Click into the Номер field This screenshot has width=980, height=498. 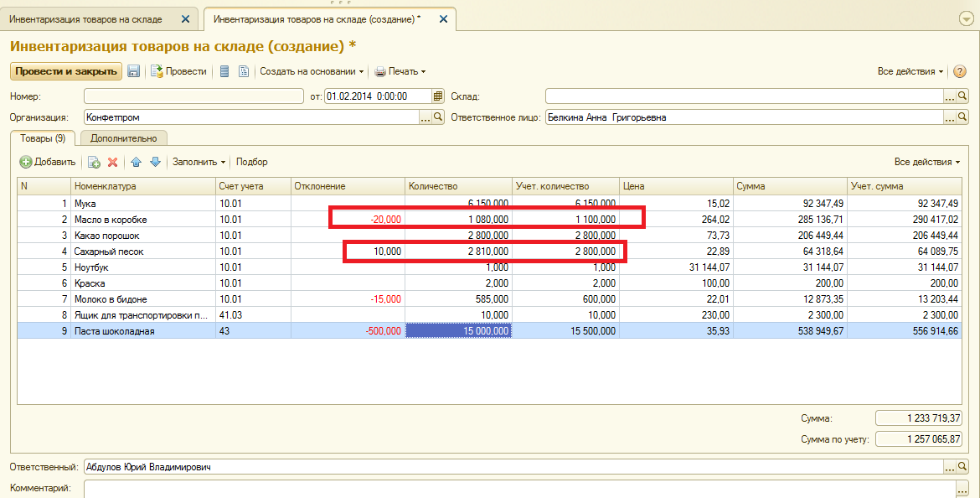coord(193,96)
